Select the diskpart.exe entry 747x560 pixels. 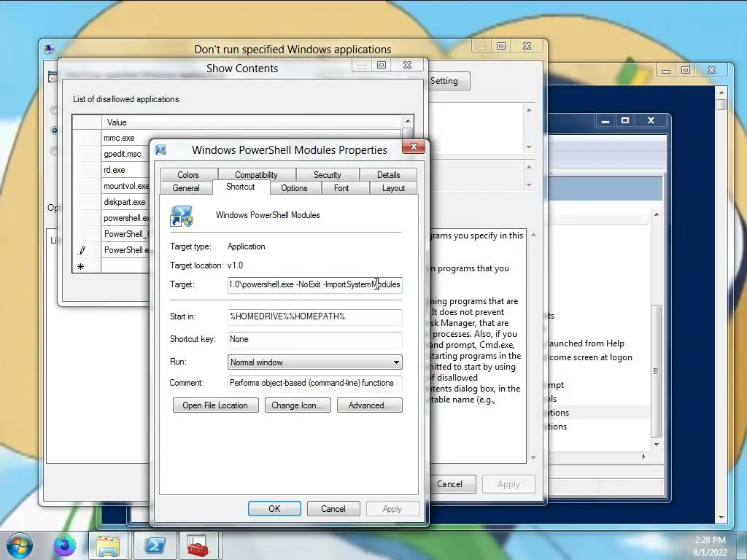click(124, 202)
